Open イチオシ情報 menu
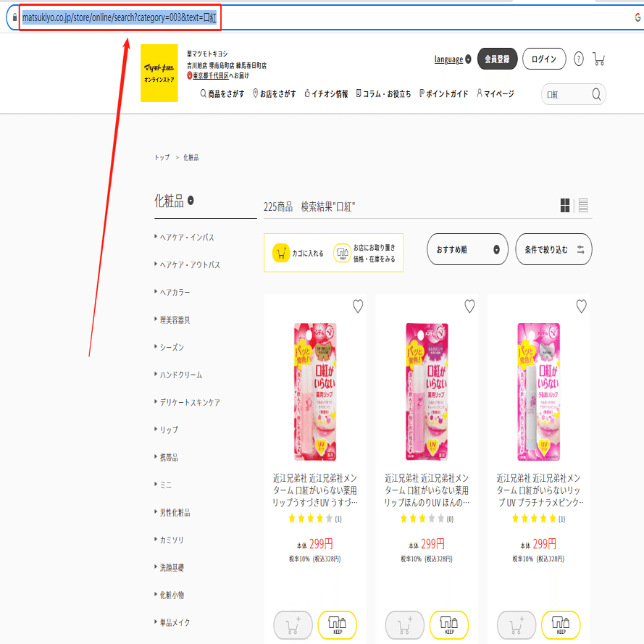Image resolution: width=644 pixels, height=644 pixels. click(x=326, y=94)
